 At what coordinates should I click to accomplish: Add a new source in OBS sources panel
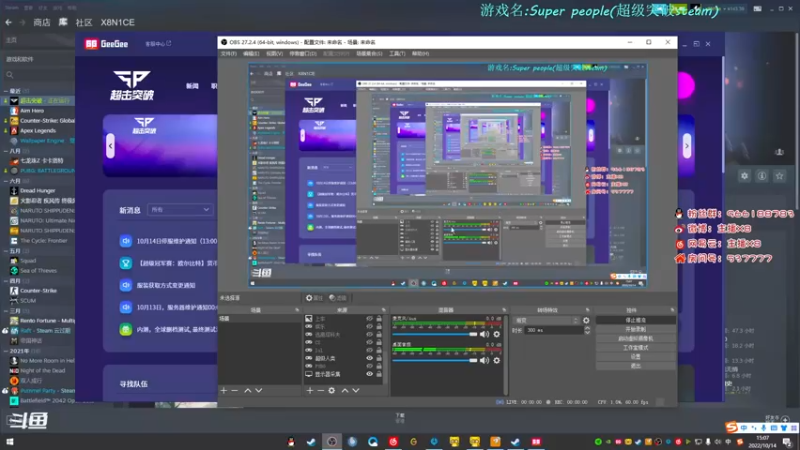coord(310,390)
